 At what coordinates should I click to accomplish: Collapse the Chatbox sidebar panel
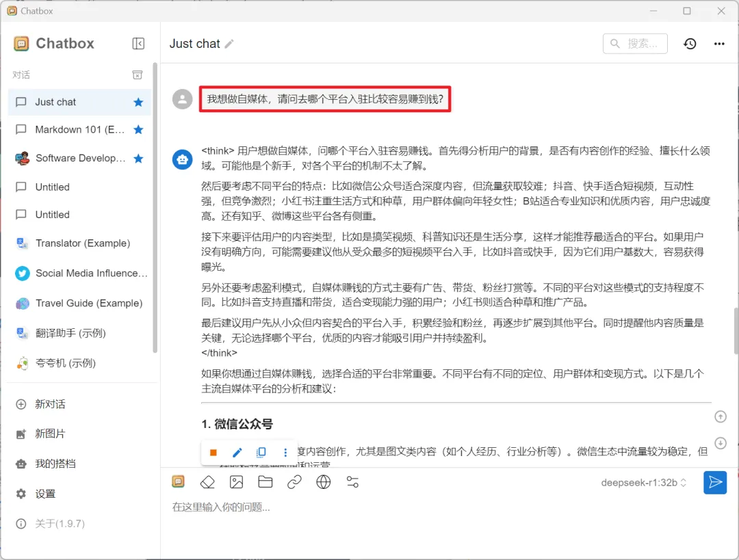[x=138, y=44]
